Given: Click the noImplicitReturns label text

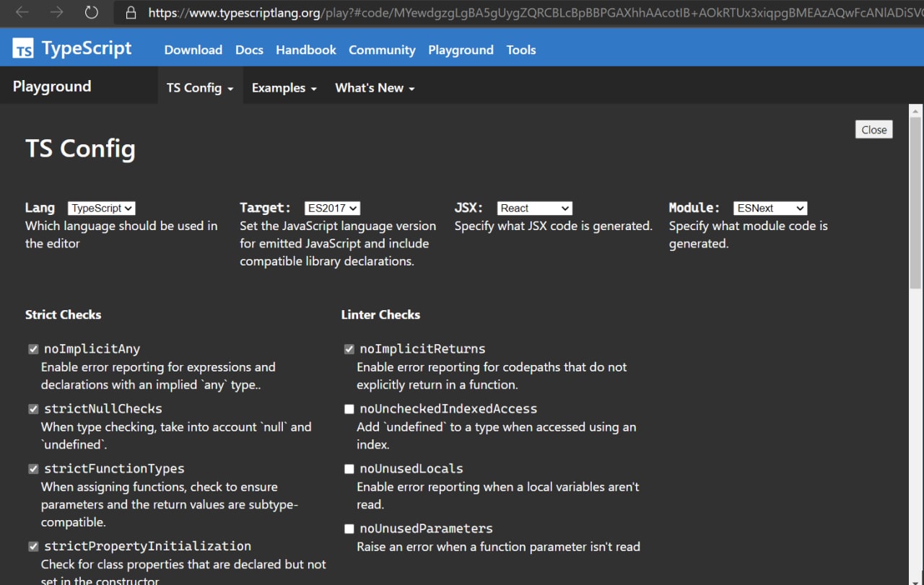Looking at the screenshot, I should point(422,349).
